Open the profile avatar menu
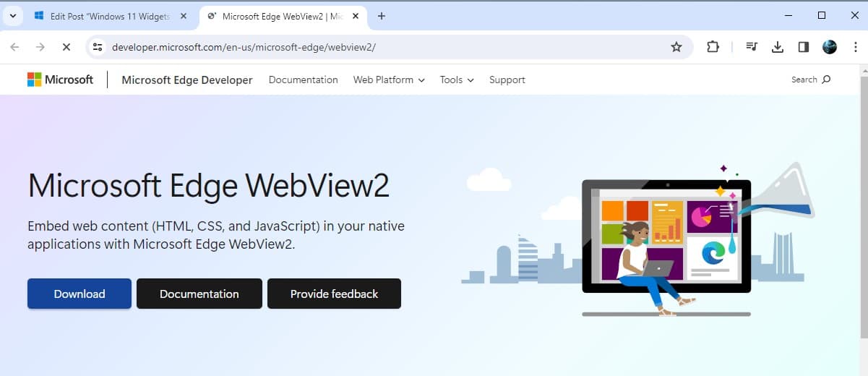868x376 pixels. [x=830, y=47]
